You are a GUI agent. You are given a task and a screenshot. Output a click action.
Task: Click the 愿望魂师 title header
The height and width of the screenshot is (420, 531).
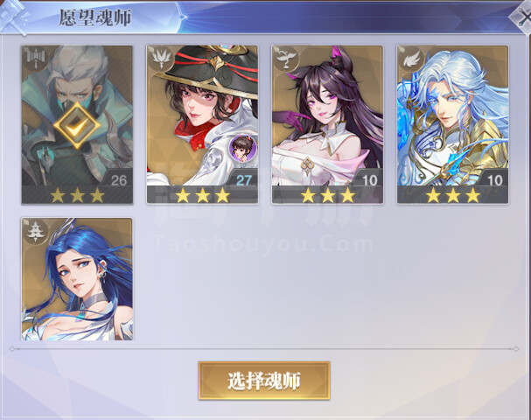point(94,18)
